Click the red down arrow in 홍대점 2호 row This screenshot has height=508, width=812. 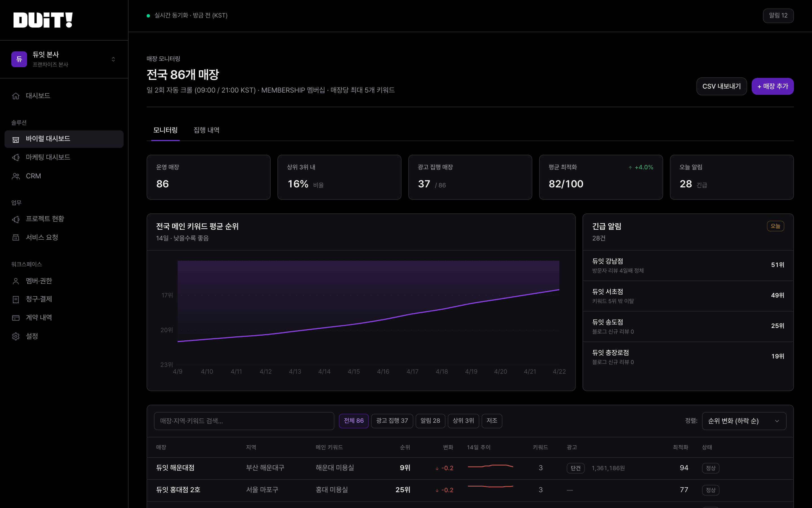(437, 491)
